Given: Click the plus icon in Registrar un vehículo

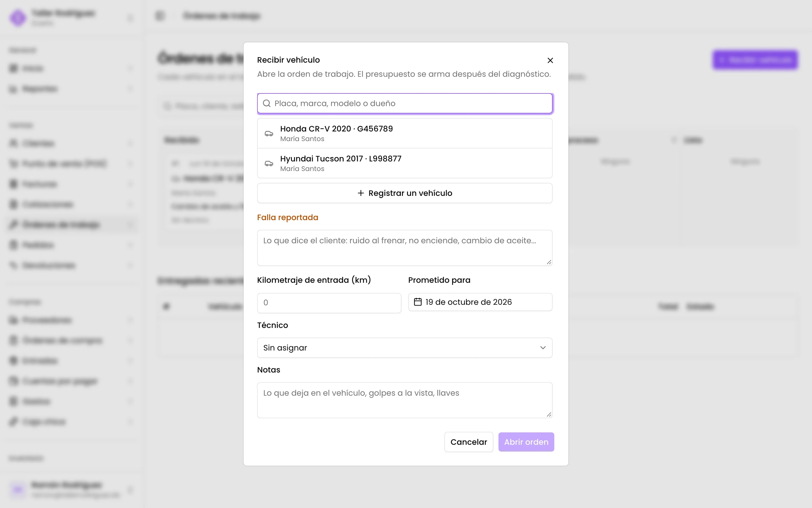Looking at the screenshot, I should point(361,193).
